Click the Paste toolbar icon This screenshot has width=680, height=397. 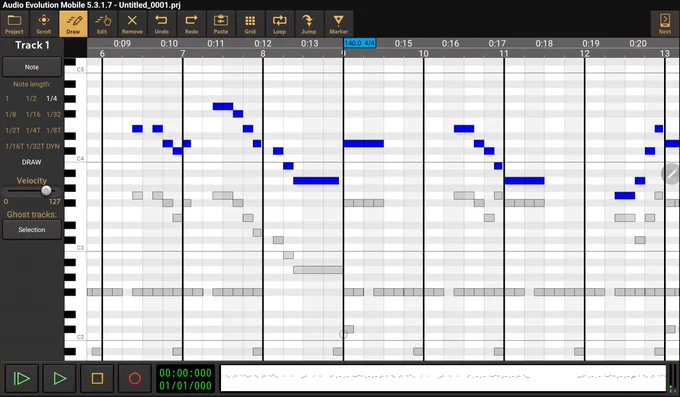(x=221, y=24)
